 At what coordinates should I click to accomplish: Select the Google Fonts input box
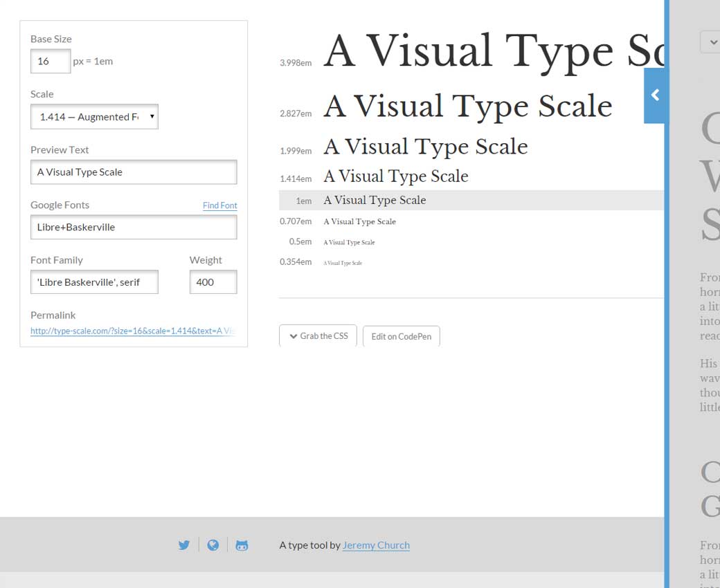[x=134, y=227]
